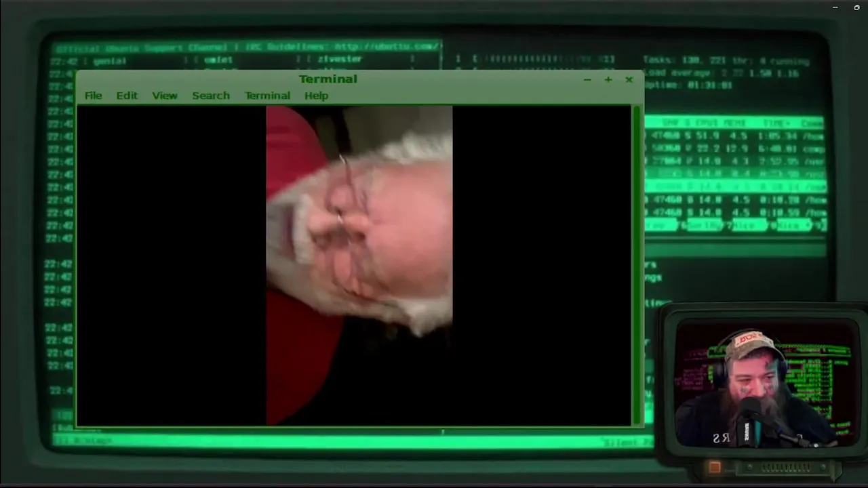Click the htop column header bar
868x488 pixels.
735,123
